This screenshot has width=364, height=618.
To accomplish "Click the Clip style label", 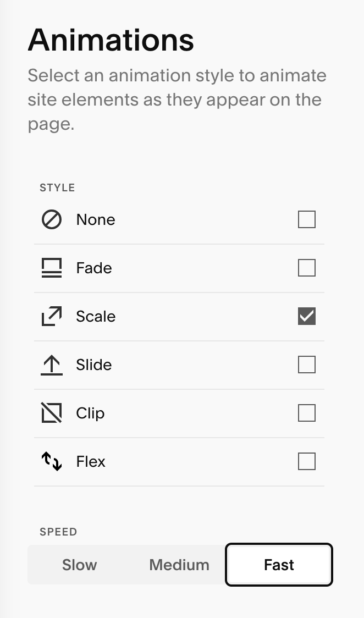I will (90, 413).
